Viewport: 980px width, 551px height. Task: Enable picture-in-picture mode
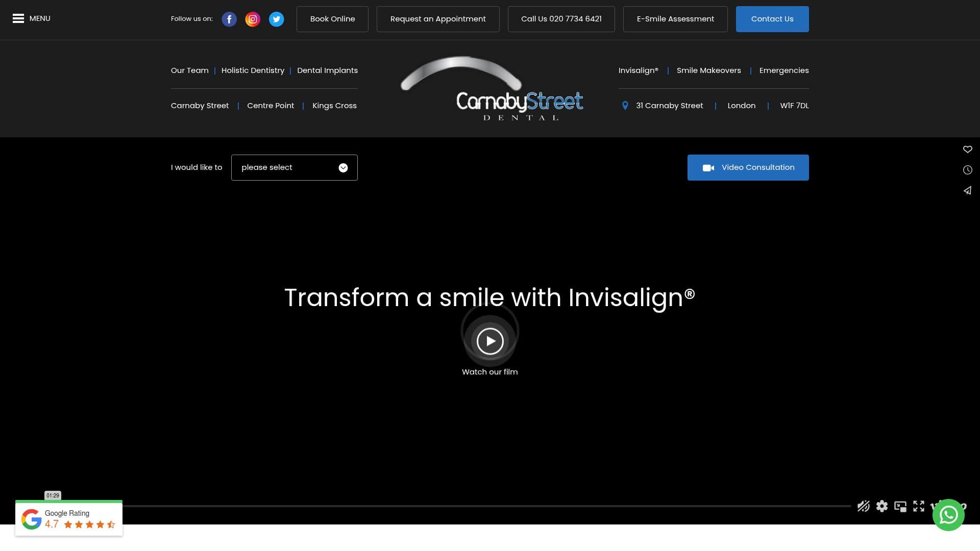point(900,506)
